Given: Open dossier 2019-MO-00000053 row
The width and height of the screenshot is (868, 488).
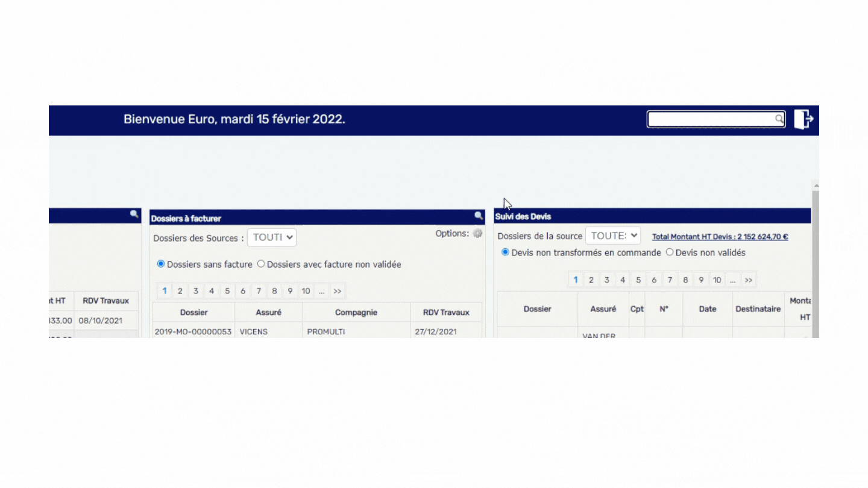Looking at the screenshot, I should 193,331.
